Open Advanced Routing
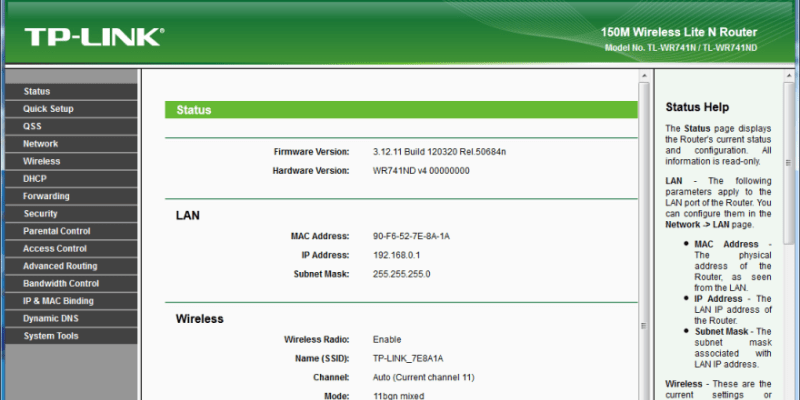This screenshot has height=400, width=800. [71, 266]
